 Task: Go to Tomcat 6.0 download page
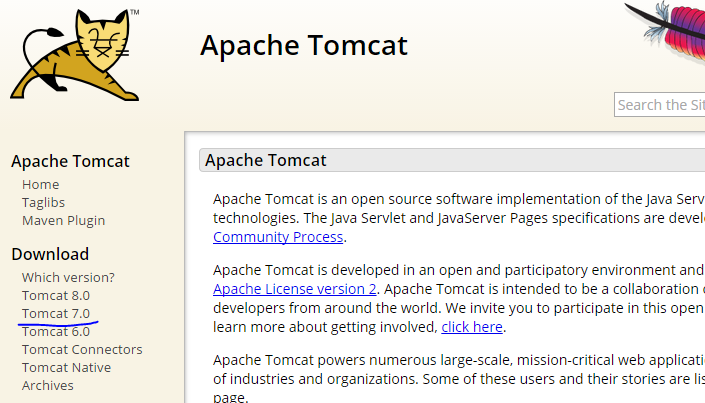pyautogui.click(x=56, y=331)
